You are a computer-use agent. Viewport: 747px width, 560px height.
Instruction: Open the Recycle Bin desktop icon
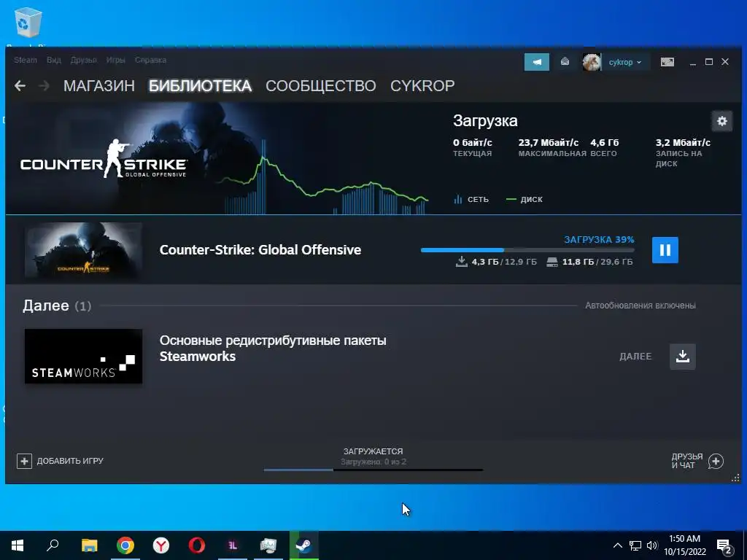point(28,23)
